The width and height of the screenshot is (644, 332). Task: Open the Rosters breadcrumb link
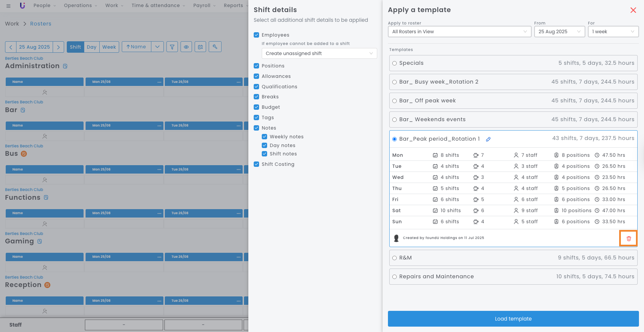click(x=41, y=24)
